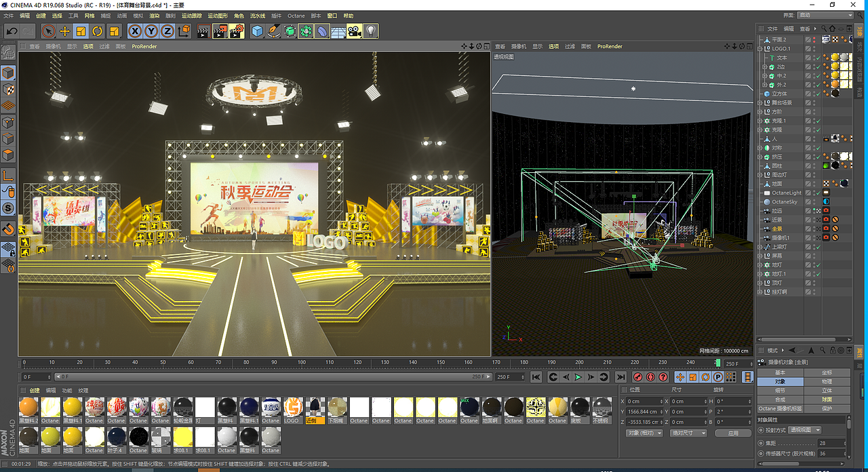Image resolution: width=868 pixels, height=472 pixels.
Task: Add a Cube primitive object
Action: click(x=258, y=31)
